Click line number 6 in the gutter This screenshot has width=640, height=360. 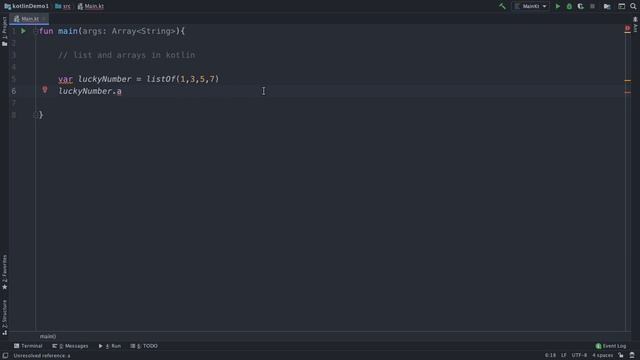click(x=14, y=91)
